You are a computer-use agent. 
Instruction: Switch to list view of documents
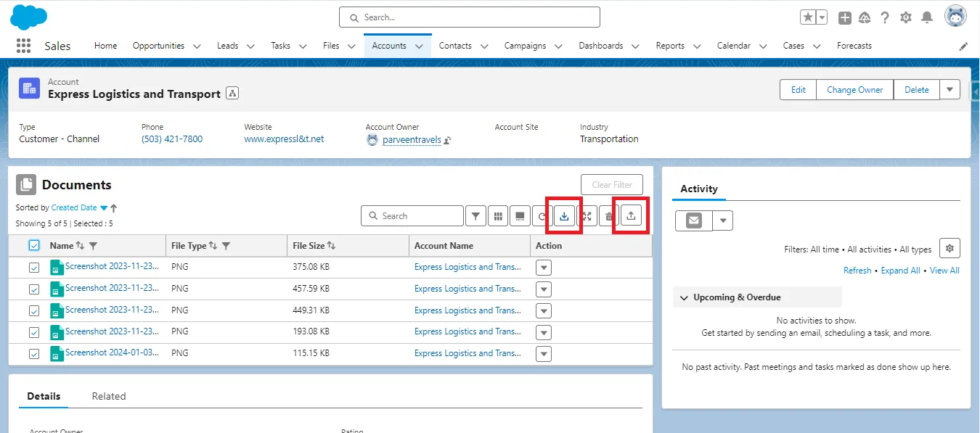520,215
